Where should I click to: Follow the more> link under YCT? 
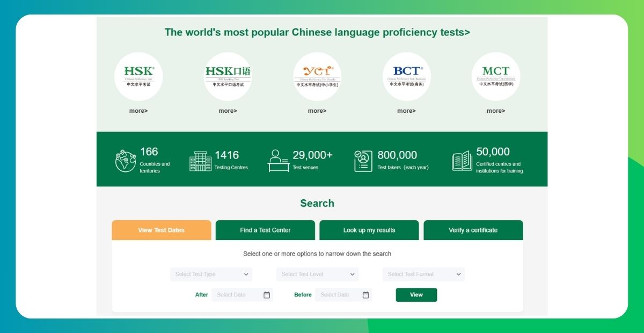point(317,111)
